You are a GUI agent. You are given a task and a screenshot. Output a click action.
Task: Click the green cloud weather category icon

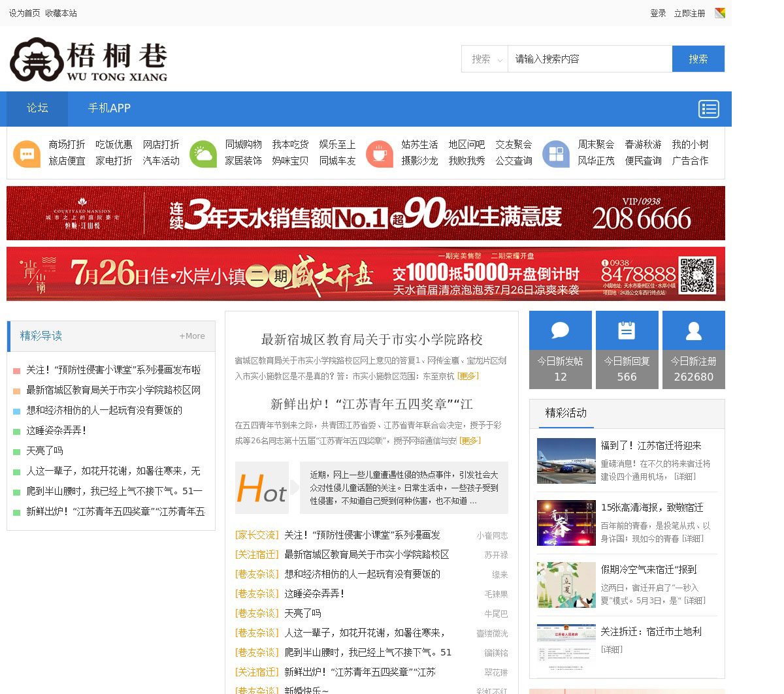(203, 154)
